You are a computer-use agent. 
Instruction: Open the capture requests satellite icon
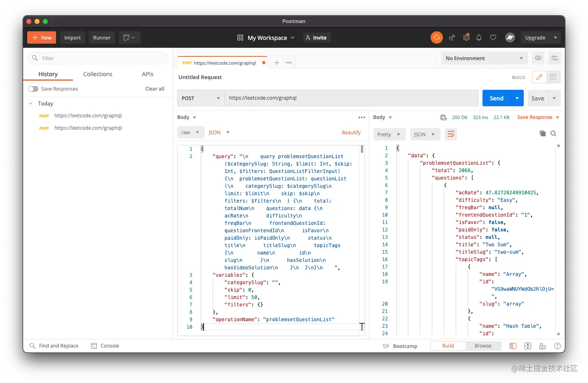452,37
